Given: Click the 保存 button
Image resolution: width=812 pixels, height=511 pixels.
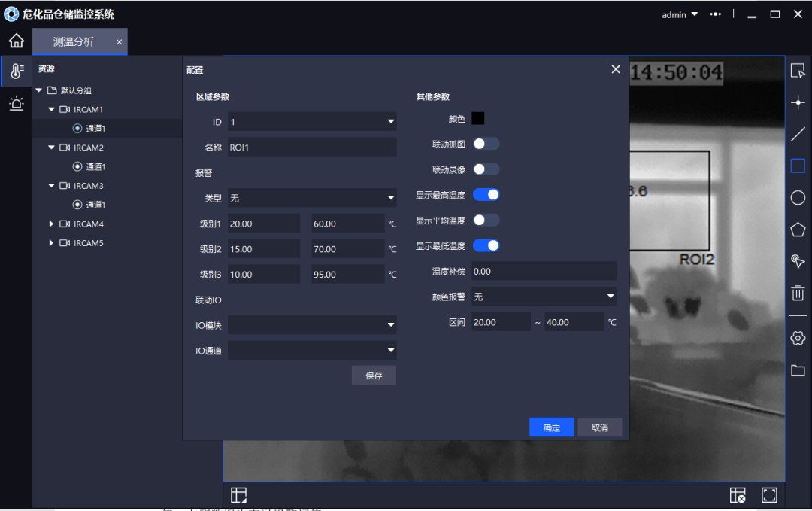Looking at the screenshot, I should [374, 375].
